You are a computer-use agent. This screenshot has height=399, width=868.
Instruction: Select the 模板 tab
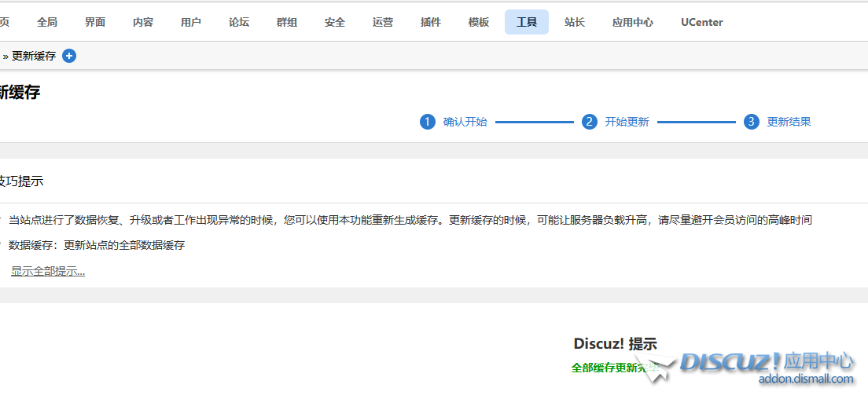(x=479, y=22)
